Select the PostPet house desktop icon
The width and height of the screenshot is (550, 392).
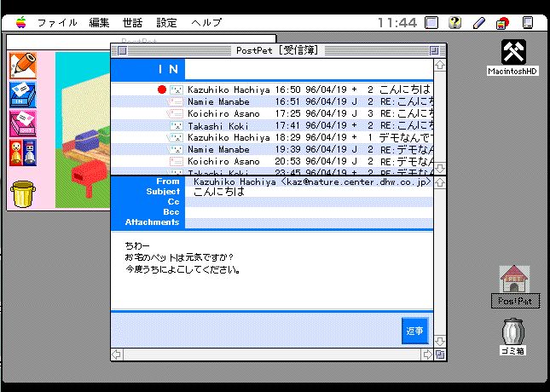point(514,286)
